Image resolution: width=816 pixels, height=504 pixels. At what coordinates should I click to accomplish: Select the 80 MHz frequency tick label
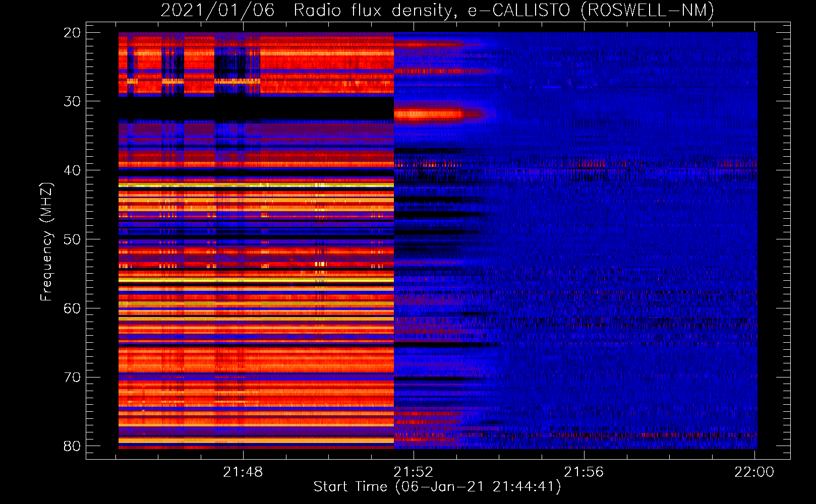72,446
